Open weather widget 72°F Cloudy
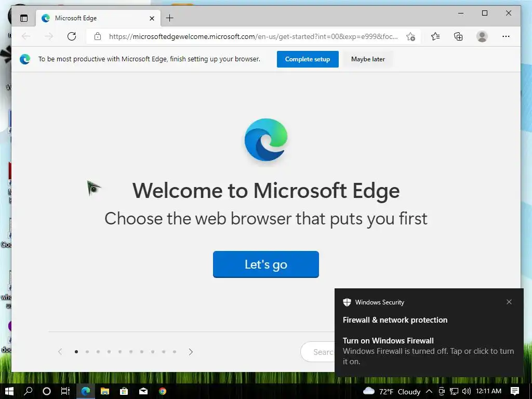The image size is (532, 399). tap(392, 392)
